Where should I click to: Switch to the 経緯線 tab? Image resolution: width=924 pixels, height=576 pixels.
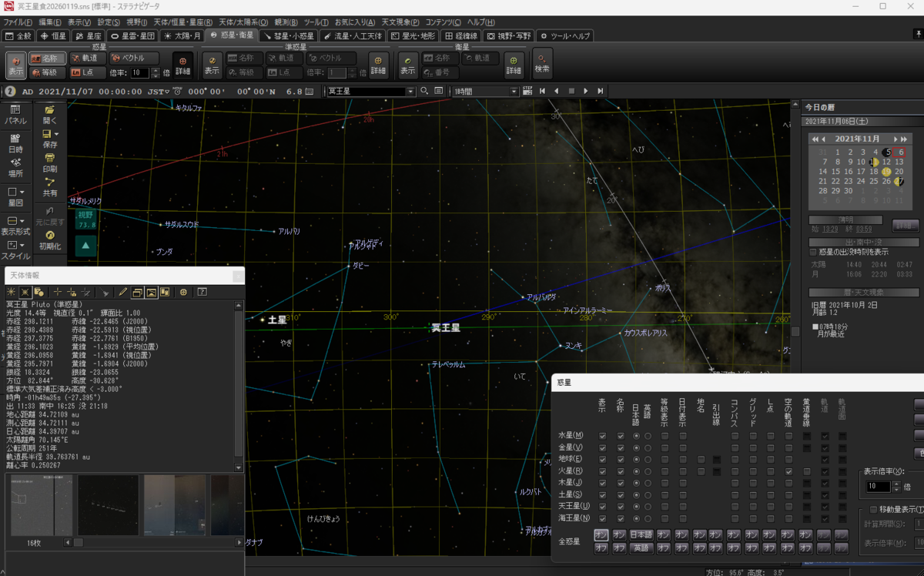click(463, 35)
